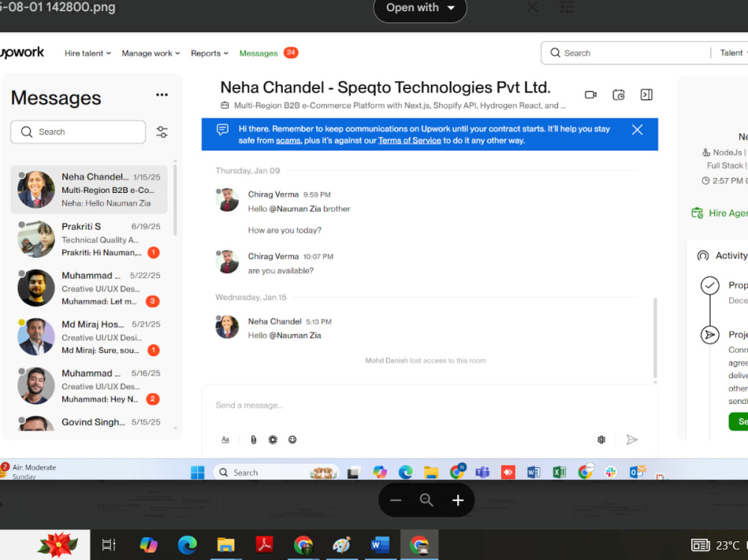Click Chirag Verma's avatar at 9:59 PM

(x=227, y=200)
